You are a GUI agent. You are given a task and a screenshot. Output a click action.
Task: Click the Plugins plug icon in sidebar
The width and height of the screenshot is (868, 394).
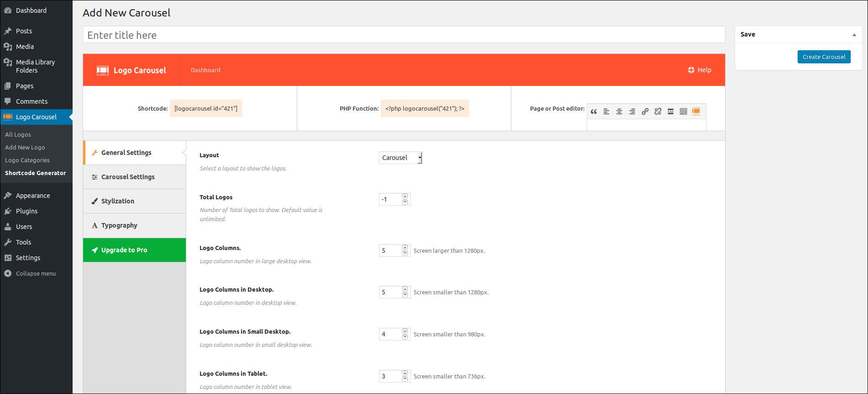[8, 211]
